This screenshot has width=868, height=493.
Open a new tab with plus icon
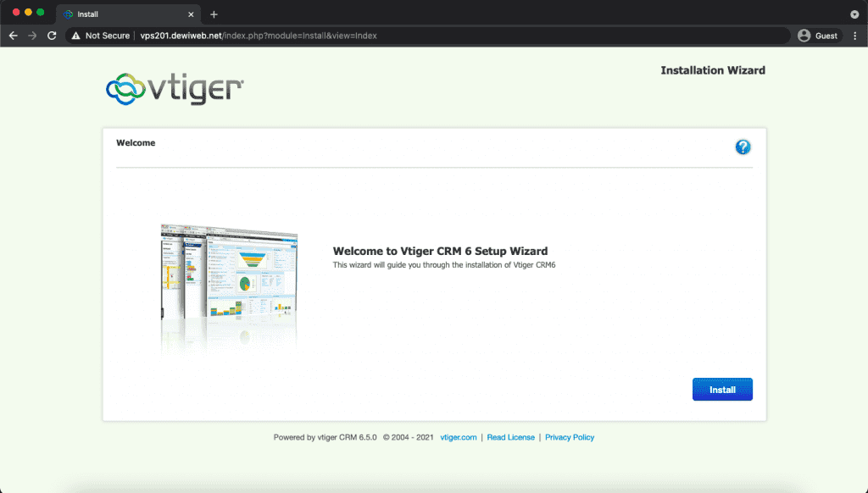[214, 14]
